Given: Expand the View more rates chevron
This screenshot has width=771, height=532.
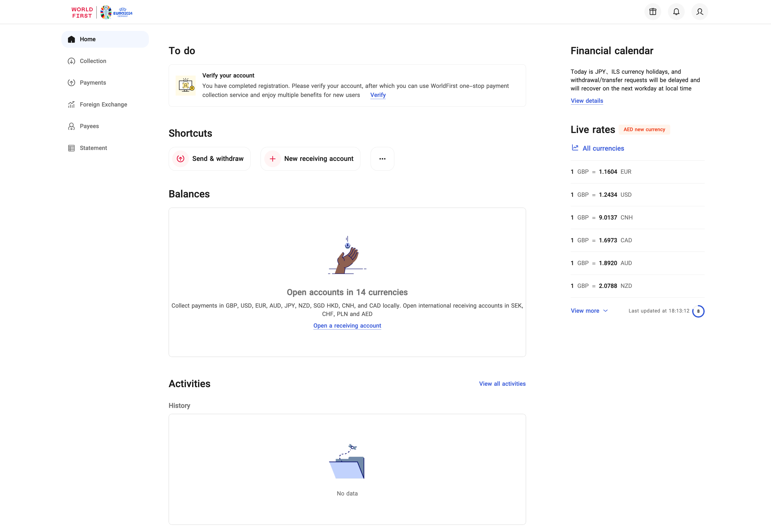Looking at the screenshot, I should tap(606, 311).
